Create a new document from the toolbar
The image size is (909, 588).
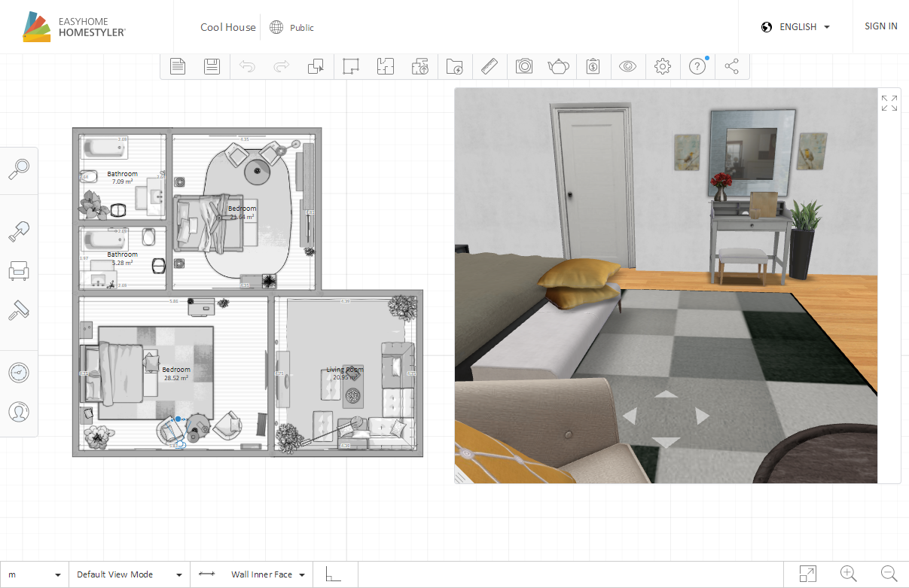coord(178,66)
